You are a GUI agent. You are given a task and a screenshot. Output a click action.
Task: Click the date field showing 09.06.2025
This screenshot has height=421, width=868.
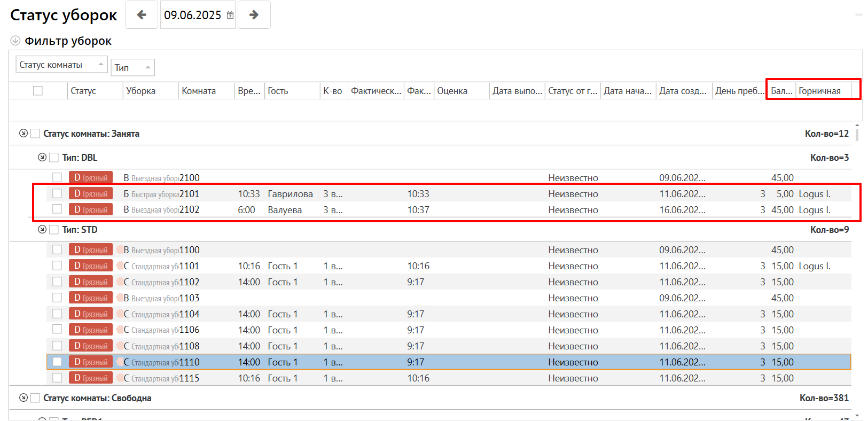(192, 15)
